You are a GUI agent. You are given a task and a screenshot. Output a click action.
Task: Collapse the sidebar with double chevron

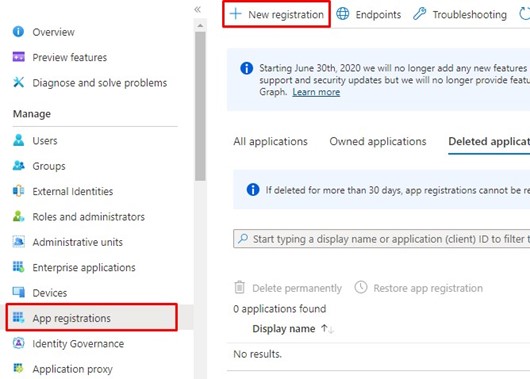pos(197,9)
